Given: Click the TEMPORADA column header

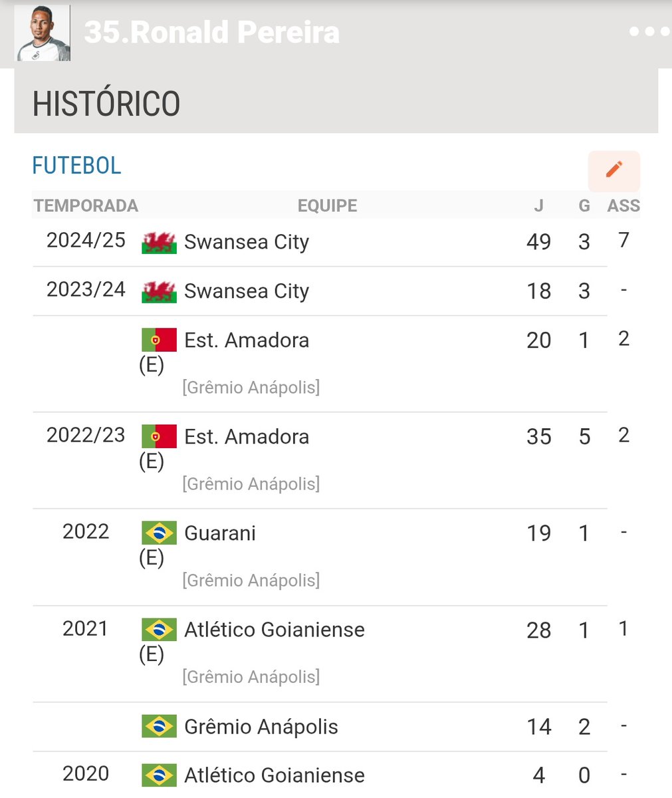Looking at the screenshot, I should click(86, 206).
